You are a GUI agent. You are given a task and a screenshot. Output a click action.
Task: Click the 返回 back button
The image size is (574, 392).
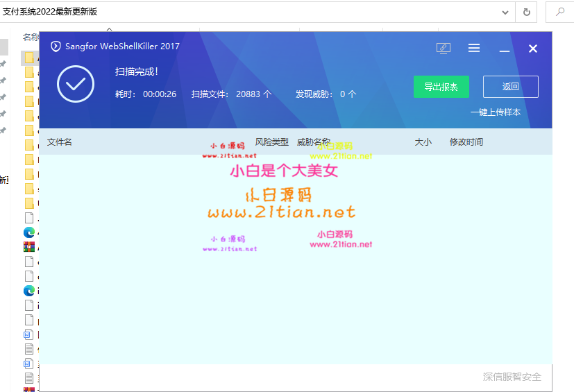[x=511, y=87]
